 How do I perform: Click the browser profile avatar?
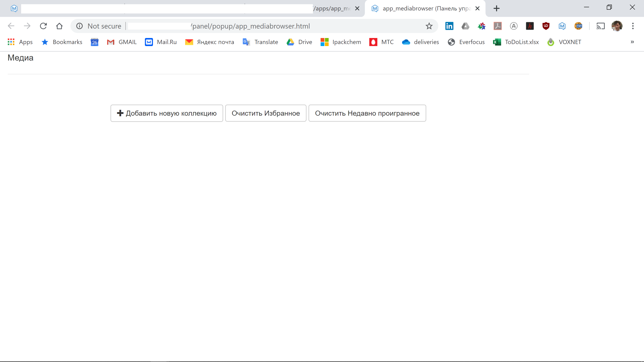coord(617,26)
